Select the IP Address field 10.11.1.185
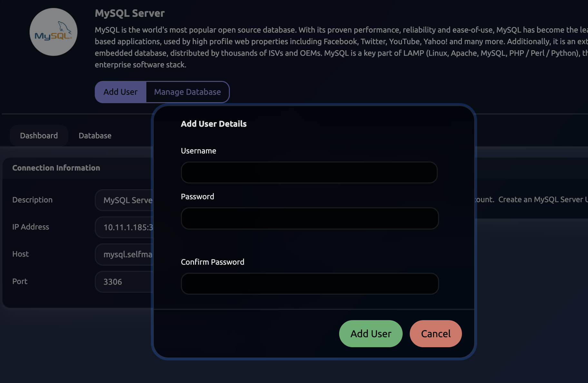The height and width of the screenshot is (383, 588). coord(123,227)
